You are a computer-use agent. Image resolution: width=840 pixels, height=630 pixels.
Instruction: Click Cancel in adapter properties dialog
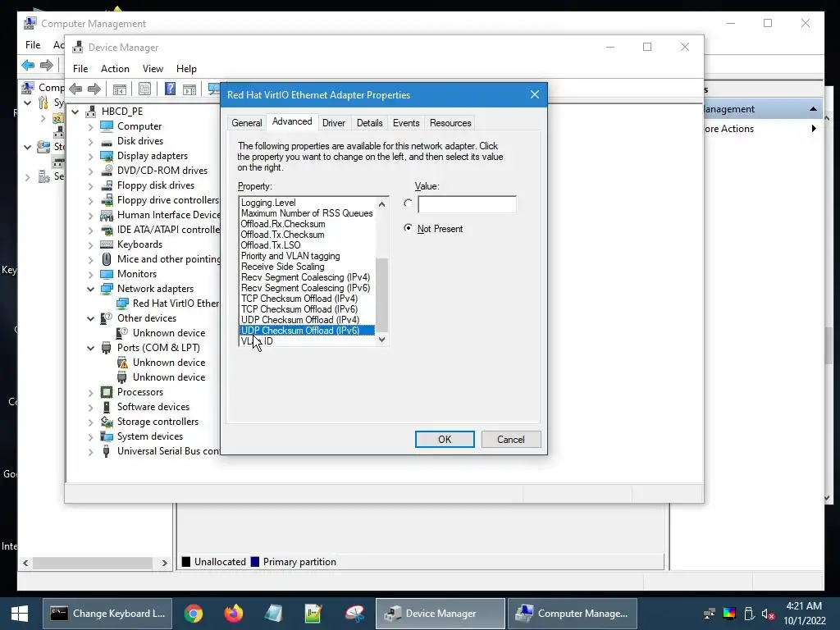tap(511, 440)
